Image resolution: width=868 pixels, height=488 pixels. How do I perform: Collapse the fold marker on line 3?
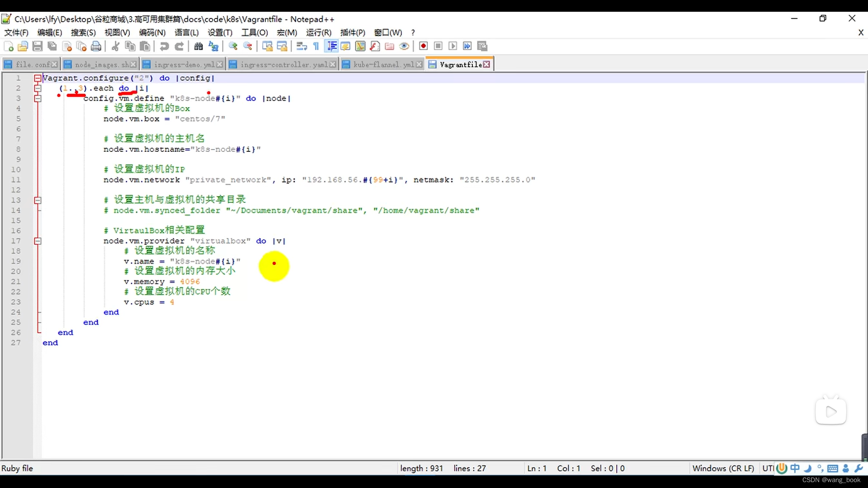38,99
